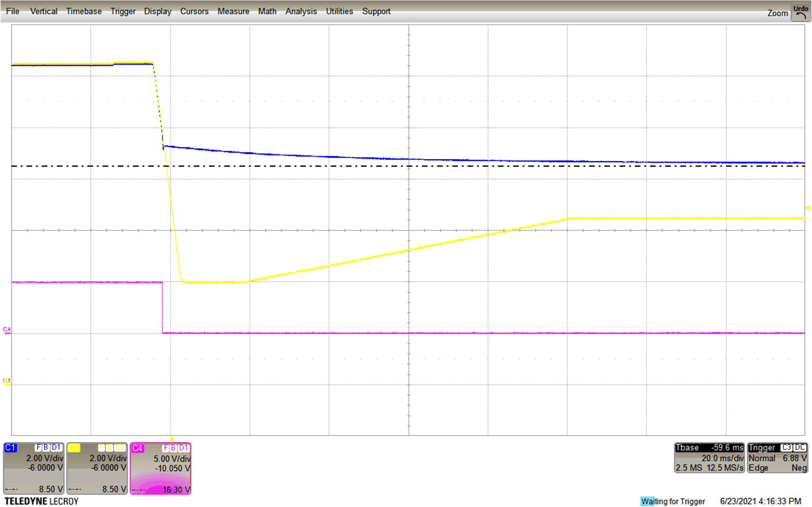This screenshot has width=812, height=507.
Task: Click the yellow trigger level arrow on right edge
Action: (808, 208)
